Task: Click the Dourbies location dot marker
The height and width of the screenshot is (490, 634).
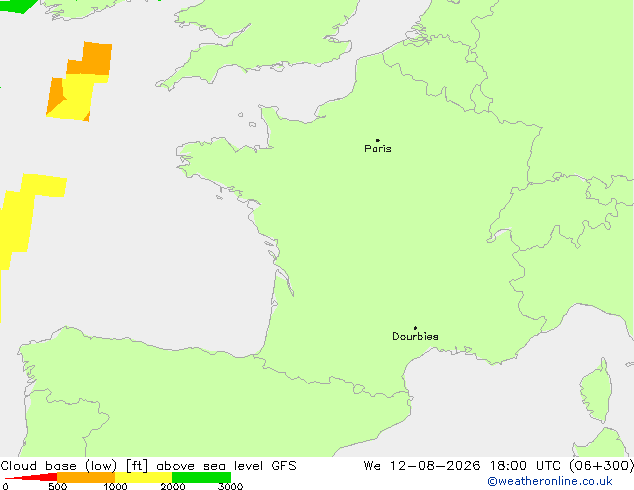Action: [x=415, y=328]
